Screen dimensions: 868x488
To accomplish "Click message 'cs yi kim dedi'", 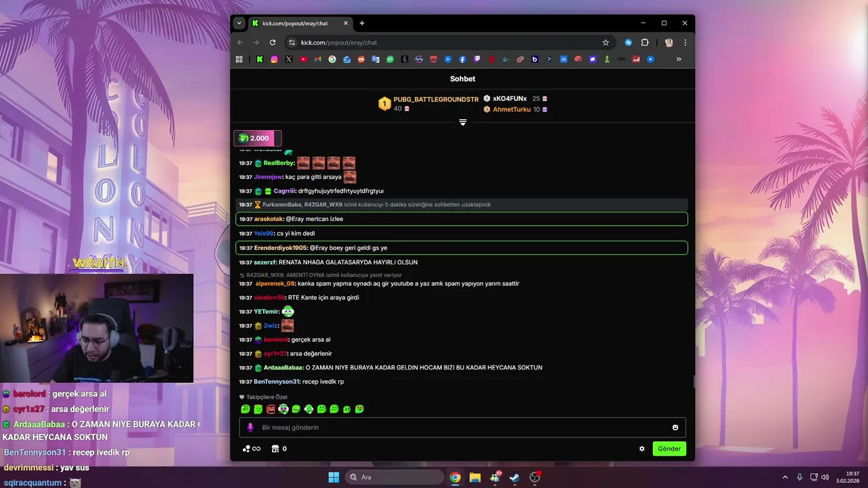I will 296,233.
